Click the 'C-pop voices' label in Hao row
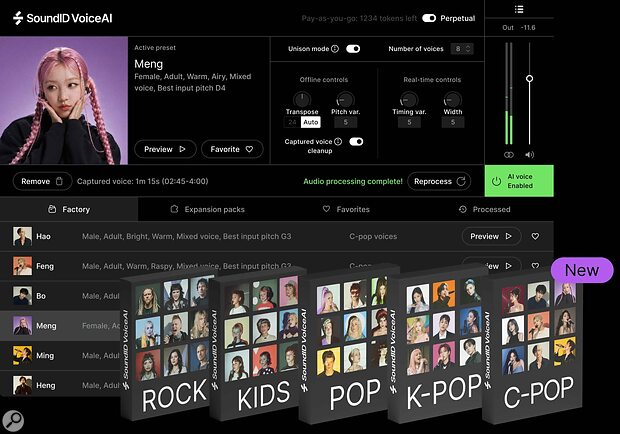This screenshot has width=620, height=434. tap(373, 236)
